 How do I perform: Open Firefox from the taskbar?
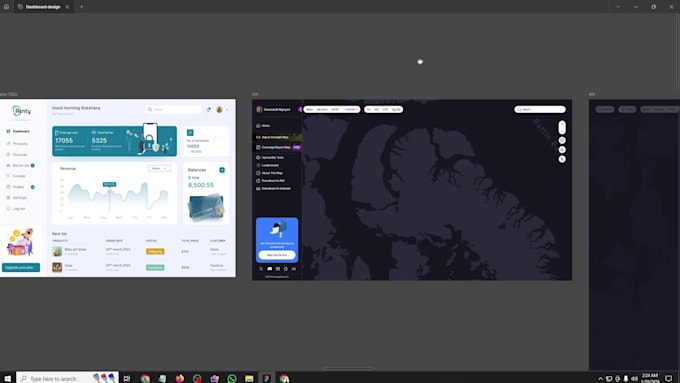[x=180, y=378]
